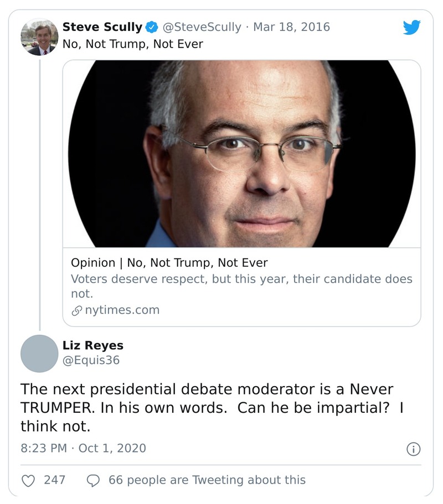Click the speech bubble reply icon

(x=93, y=480)
